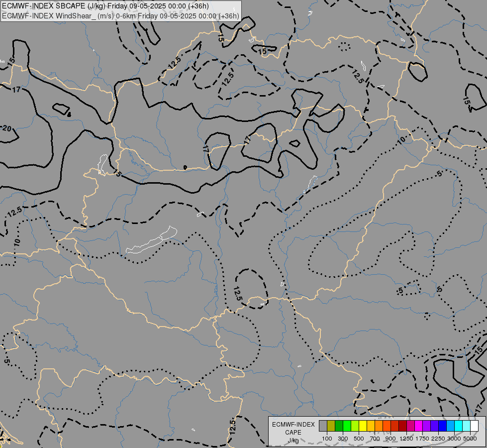
Task: Click the SBCAPE title line at top
Action: coord(105,6)
